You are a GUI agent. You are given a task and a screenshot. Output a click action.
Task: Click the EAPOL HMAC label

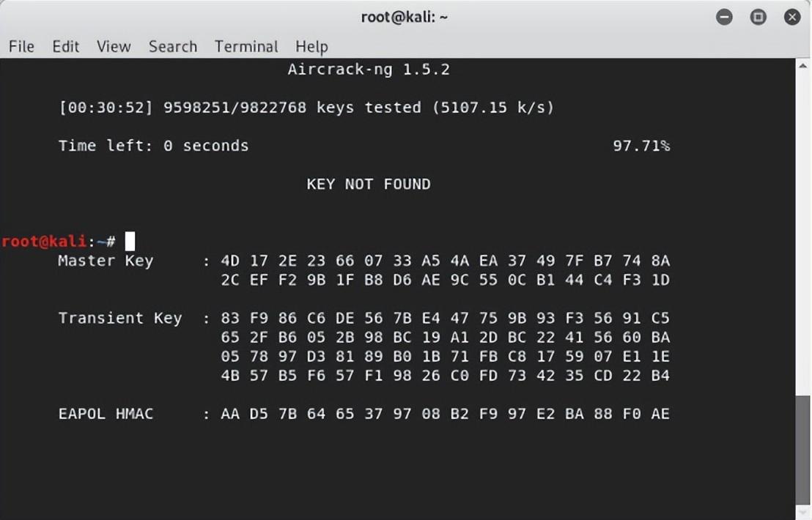click(106, 414)
